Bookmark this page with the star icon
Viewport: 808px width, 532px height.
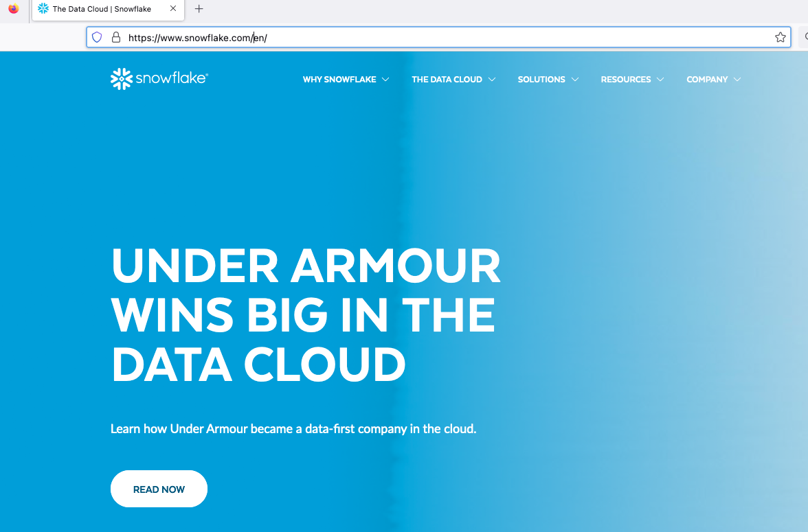pos(781,37)
